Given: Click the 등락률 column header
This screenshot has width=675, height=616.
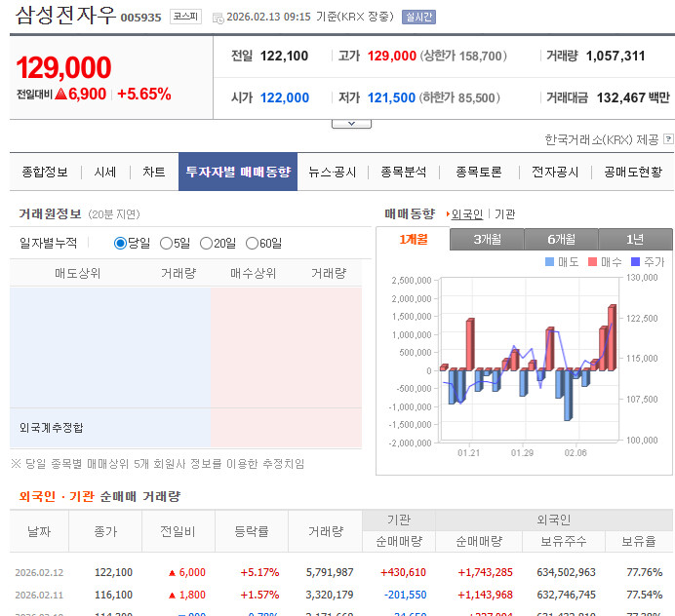Looking at the screenshot, I should coord(252,531).
